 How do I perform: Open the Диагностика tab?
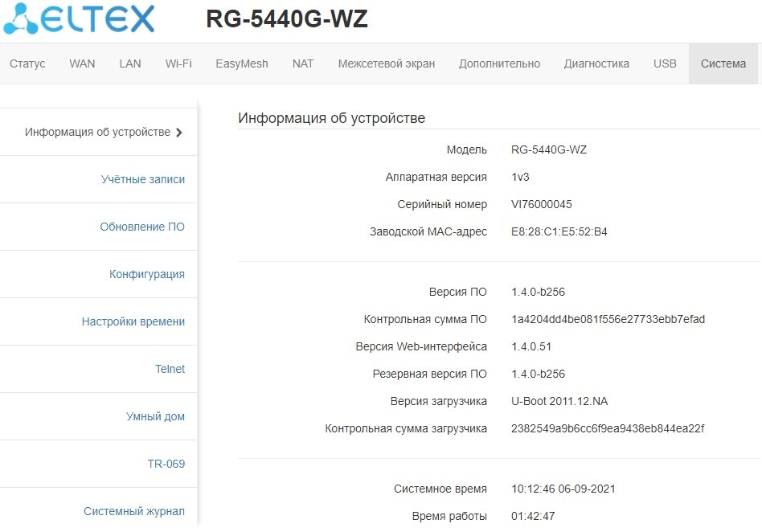596,63
